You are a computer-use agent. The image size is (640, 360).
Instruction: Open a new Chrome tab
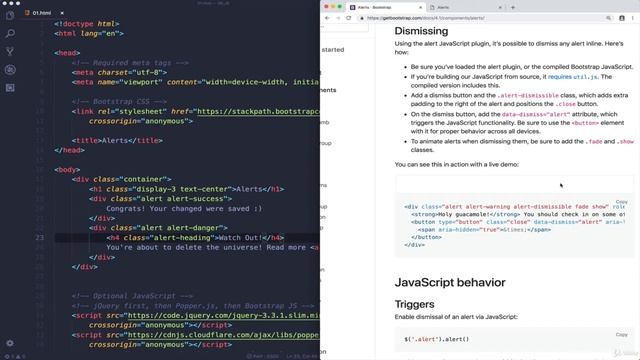point(513,7)
